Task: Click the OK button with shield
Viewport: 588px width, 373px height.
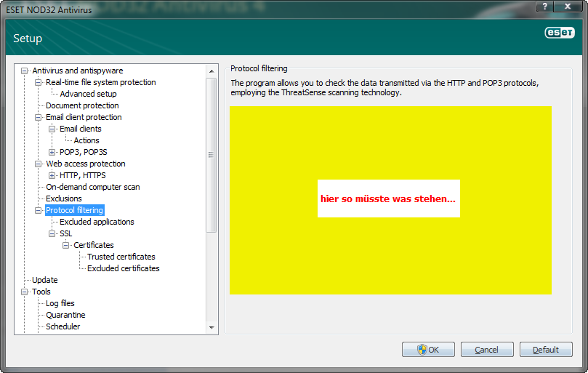Action: pos(428,350)
